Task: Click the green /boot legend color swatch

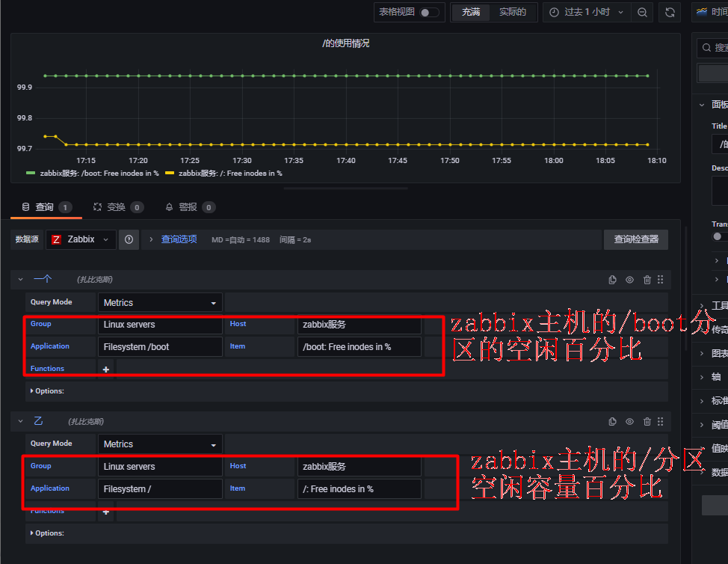Action: (31, 174)
